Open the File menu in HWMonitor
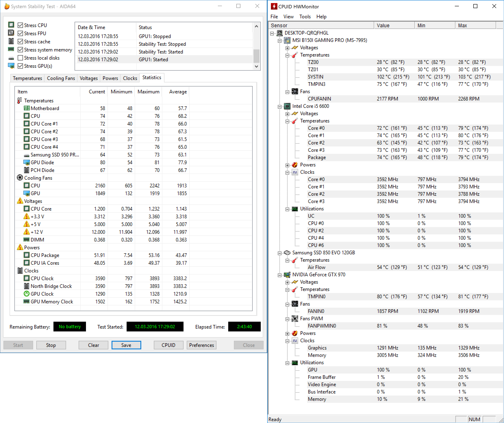This screenshot has height=423, width=504. 274,16
